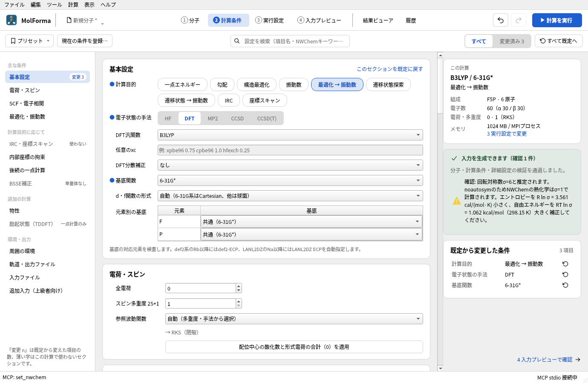The height and width of the screenshot is (383, 588).
Task: Choose the 遷移状態探索 purpose option
Action: pyautogui.click(x=388, y=85)
